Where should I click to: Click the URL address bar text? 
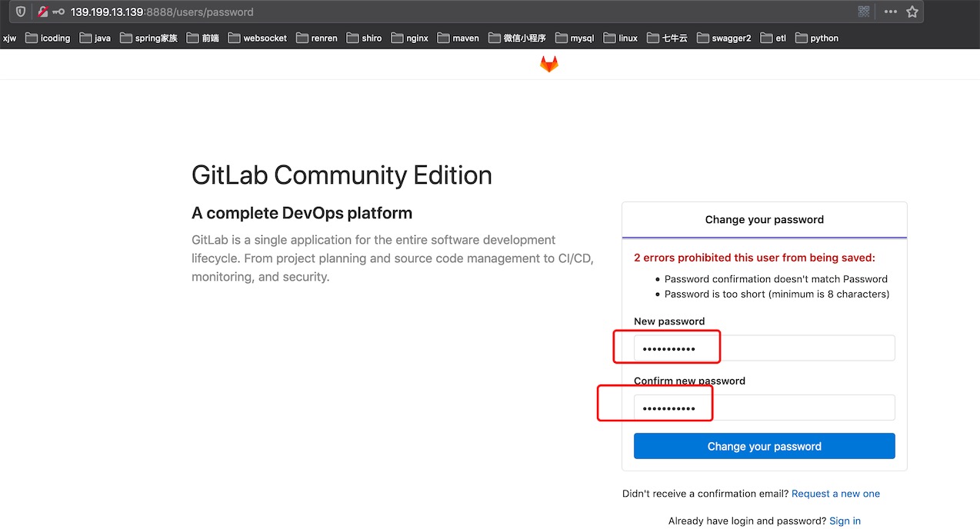click(162, 12)
